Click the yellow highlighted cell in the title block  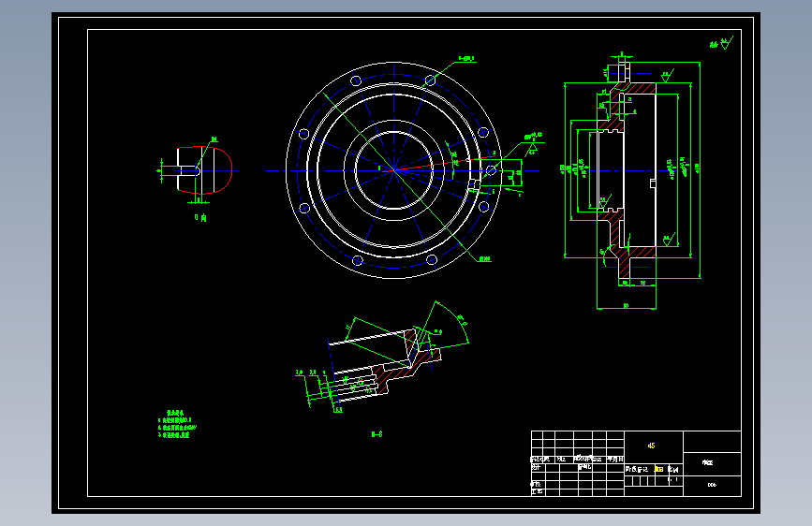pos(658,470)
